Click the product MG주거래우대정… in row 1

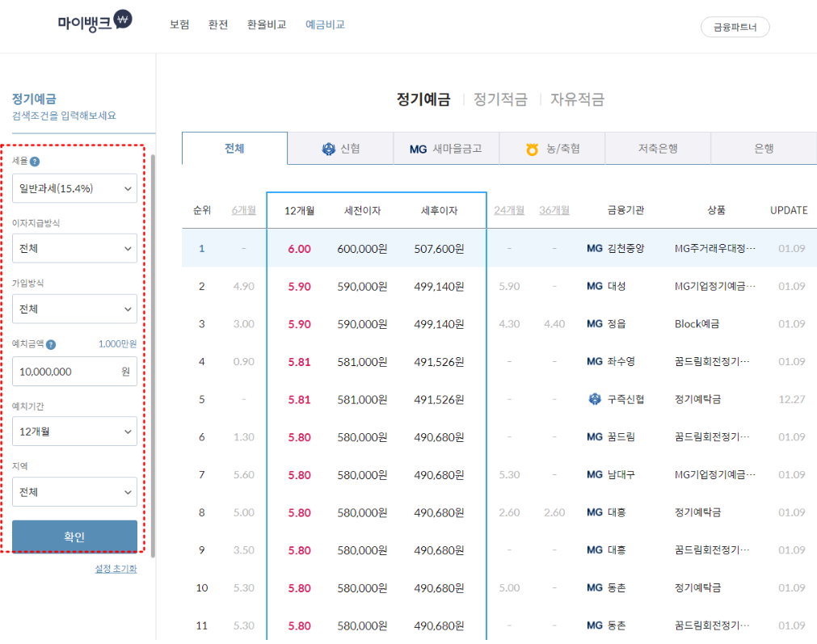[x=715, y=249]
